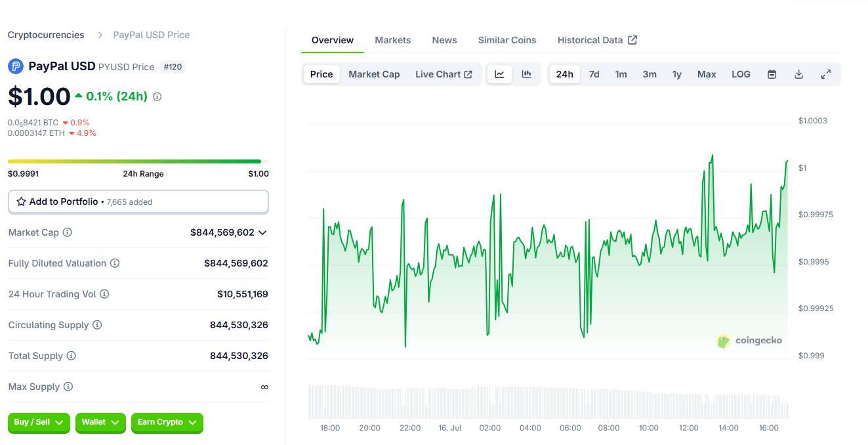Open the Overview tab
Screen dimensions: 868x445
click(x=333, y=40)
